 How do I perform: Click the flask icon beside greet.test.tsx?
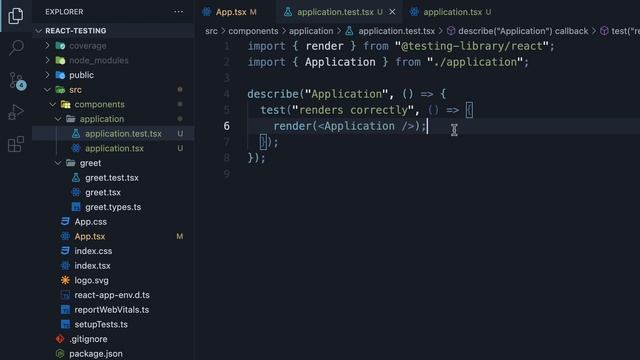coord(76,178)
